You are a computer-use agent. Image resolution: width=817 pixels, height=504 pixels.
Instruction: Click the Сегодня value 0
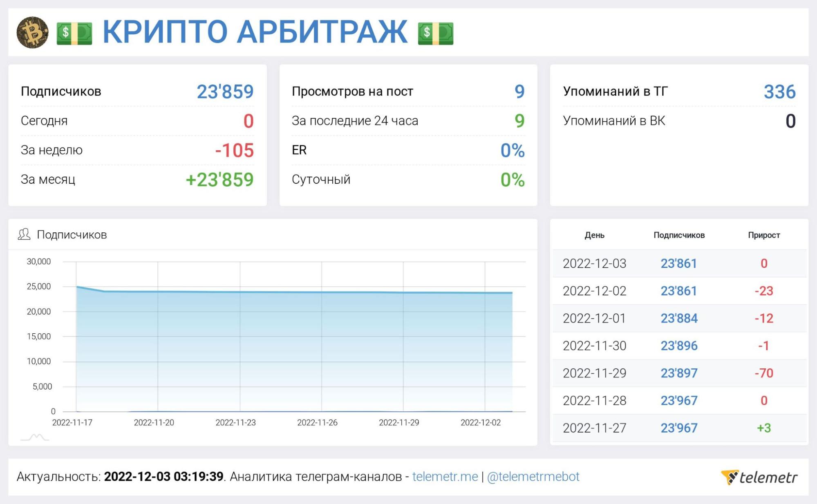pos(248,121)
